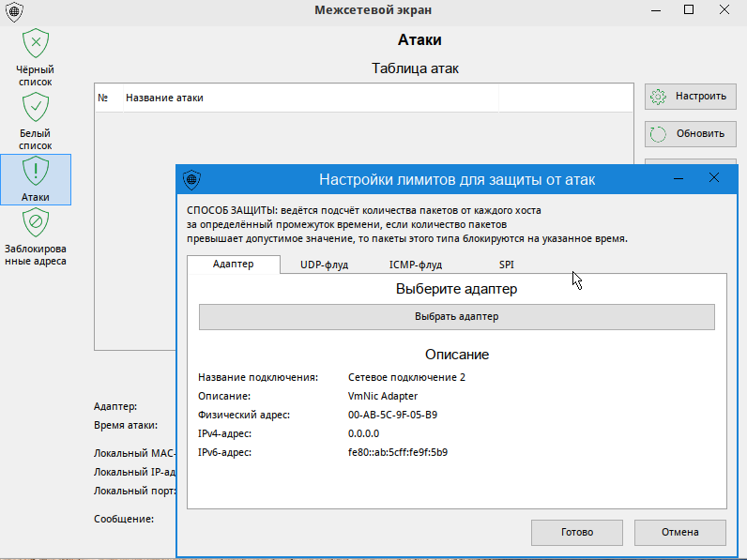The width and height of the screenshot is (747, 560).
Task: Switch to the Адаптер tab
Action: coord(234,265)
